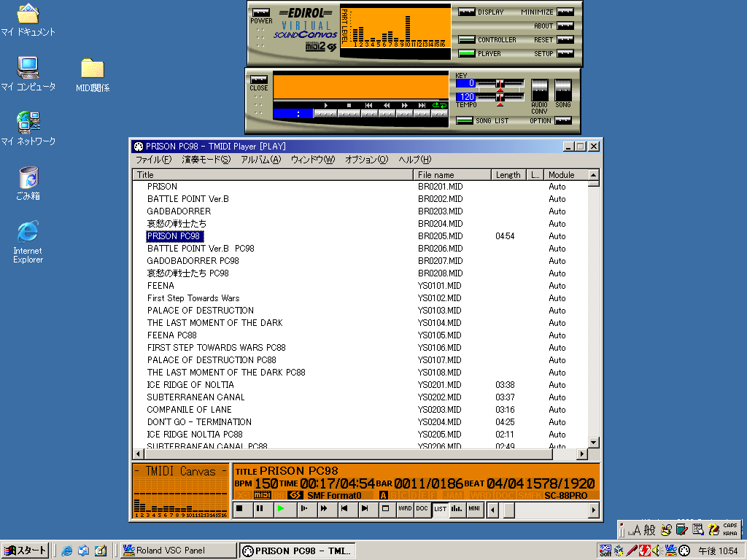The image size is (747, 560).
Task: Toggle the LIST view button
Action: [x=440, y=508]
